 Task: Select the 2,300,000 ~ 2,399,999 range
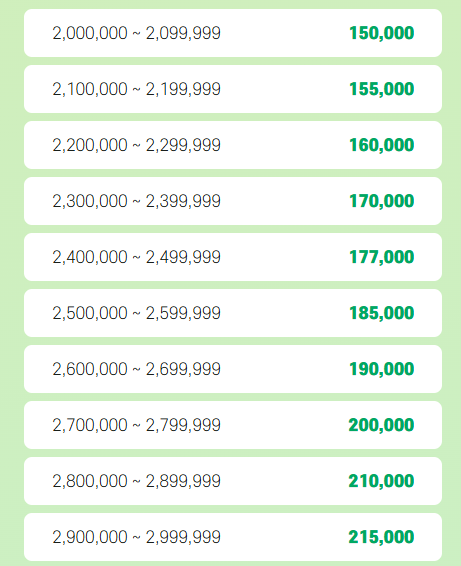point(136,201)
